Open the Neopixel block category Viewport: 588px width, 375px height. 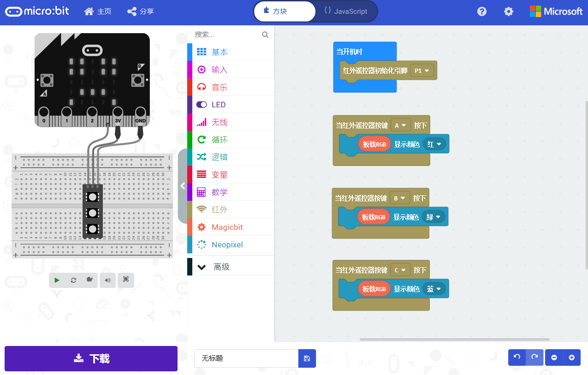tap(231, 245)
